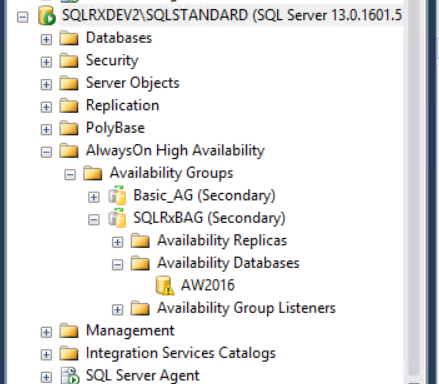This screenshot has height=384, width=439.
Task: Expand the Databases node
Action: pyautogui.click(x=46, y=40)
